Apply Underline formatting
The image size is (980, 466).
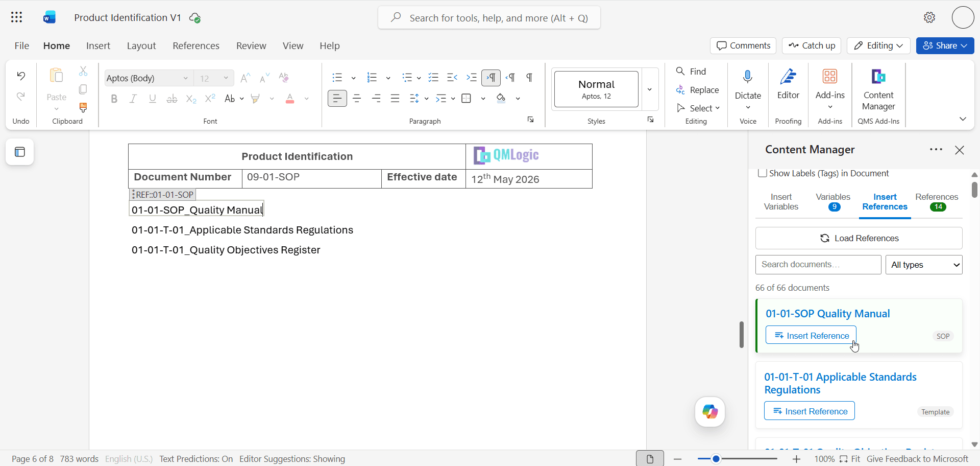(152, 99)
